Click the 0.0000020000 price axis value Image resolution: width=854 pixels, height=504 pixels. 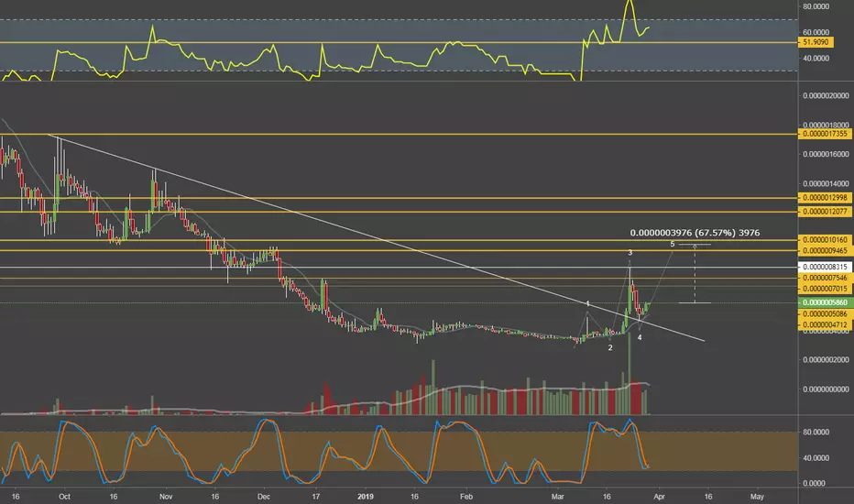pyautogui.click(x=826, y=96)
